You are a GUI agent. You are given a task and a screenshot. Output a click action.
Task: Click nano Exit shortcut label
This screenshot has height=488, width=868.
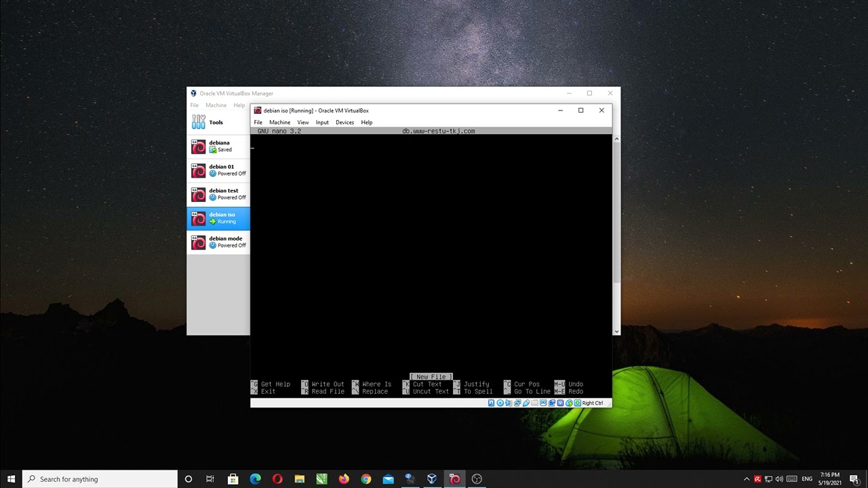point(269,392)
